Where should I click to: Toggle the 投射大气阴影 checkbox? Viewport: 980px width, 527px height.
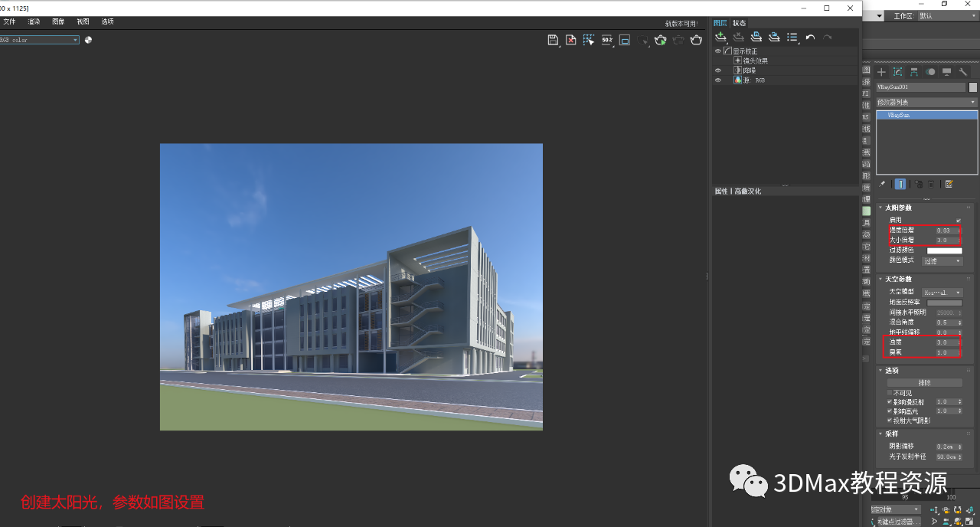point(890,421)
